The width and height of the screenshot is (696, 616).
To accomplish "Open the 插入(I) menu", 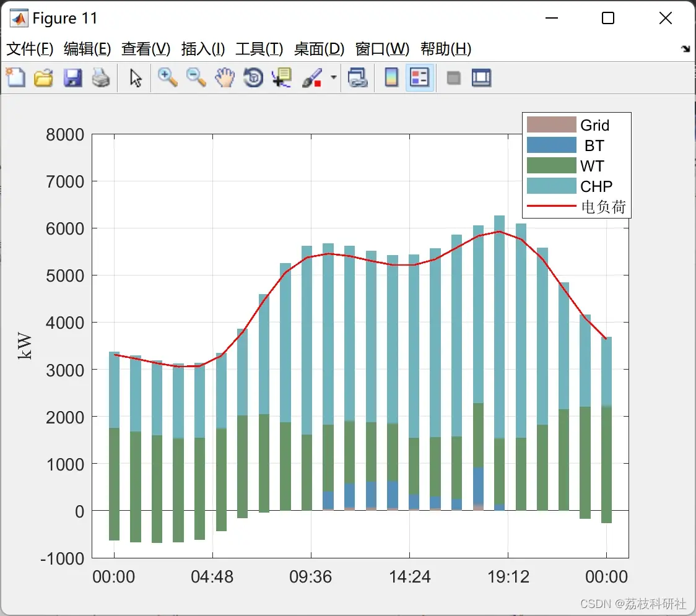I will 203,49.
